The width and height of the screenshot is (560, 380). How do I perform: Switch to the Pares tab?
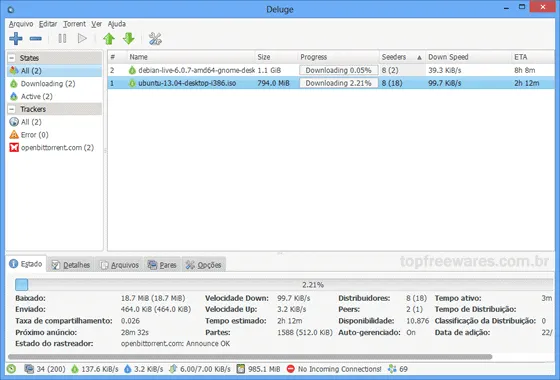pyautogui.click(x=162, y=265)
